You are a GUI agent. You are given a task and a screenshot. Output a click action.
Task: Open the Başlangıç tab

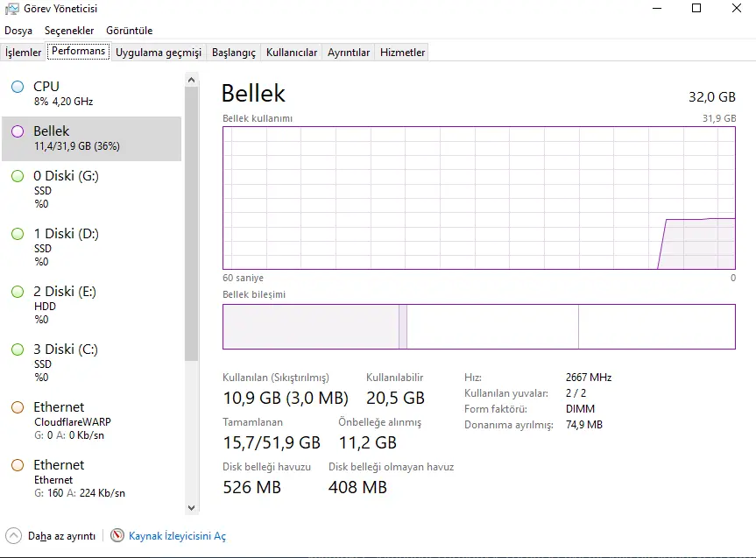pos(234,52)
